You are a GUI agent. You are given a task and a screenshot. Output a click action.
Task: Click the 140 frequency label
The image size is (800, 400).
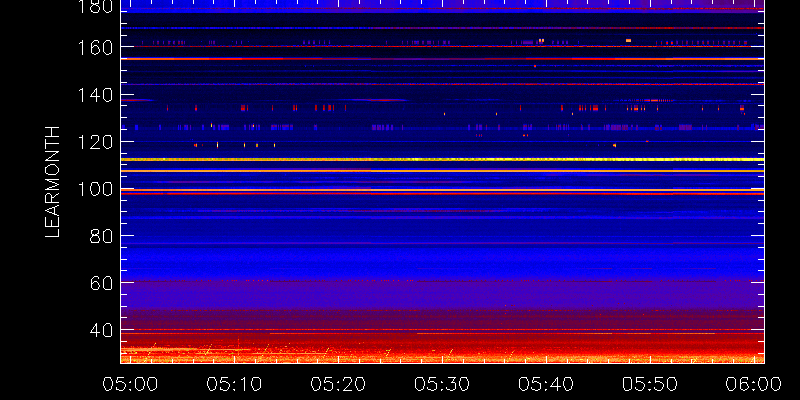click(x=96, y=95)
